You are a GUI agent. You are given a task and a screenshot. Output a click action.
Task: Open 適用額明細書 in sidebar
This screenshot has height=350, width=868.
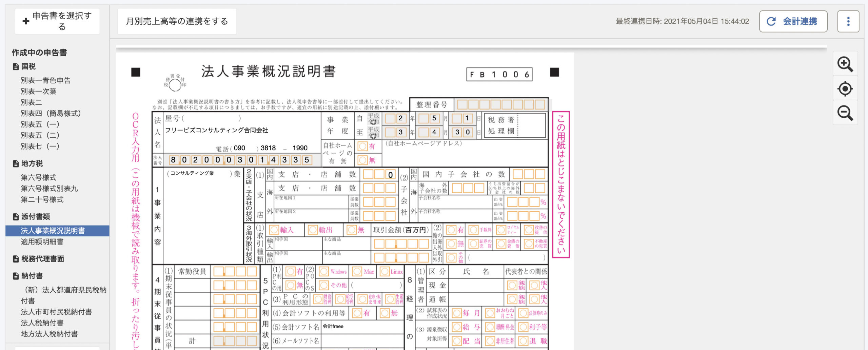tap(42, 241)
